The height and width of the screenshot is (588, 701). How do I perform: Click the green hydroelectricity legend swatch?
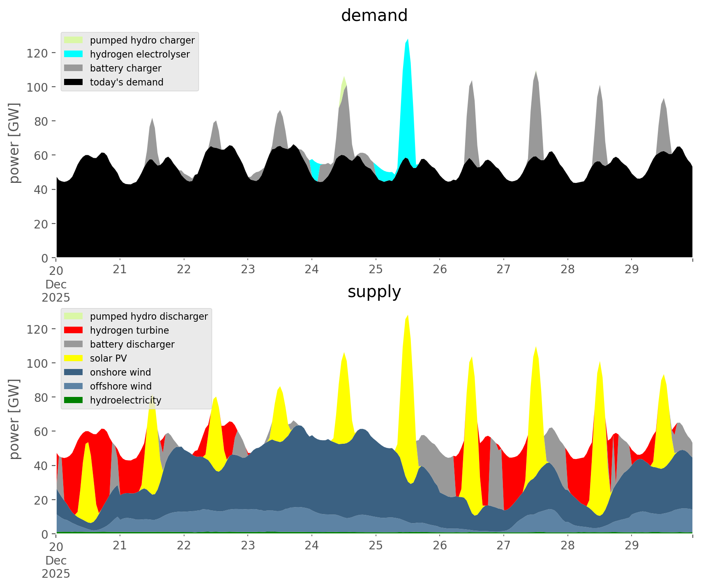click(x=74, y=400)
